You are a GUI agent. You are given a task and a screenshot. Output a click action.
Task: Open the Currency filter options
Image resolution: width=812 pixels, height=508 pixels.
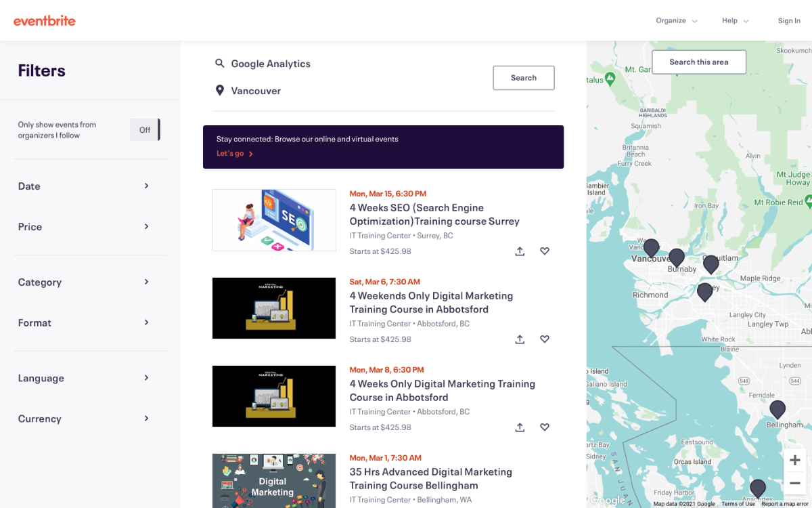pyautogui.click(x=90, y=418)
